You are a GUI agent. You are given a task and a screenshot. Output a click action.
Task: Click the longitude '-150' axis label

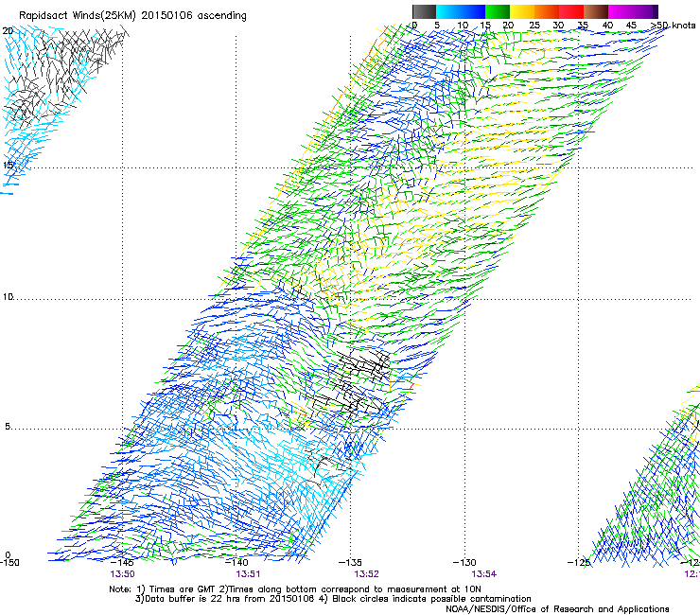(x=9, y=562)
